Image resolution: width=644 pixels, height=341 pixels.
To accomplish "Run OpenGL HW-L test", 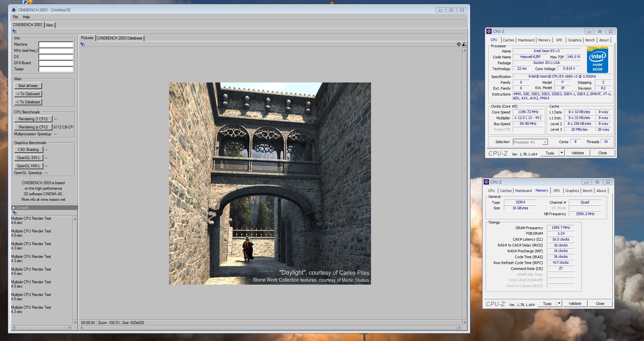I will click(28, 166).
